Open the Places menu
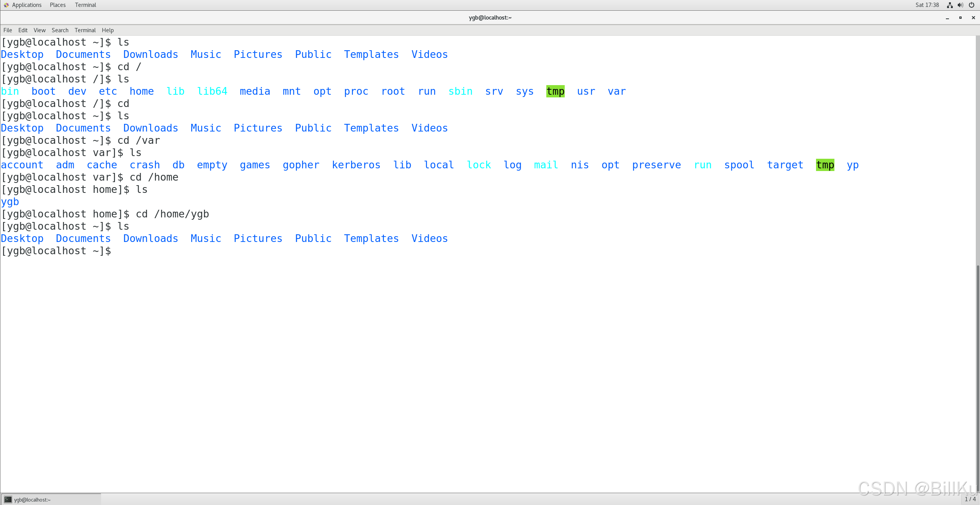Viewport: 980px width, 505px height. [57, 5]
